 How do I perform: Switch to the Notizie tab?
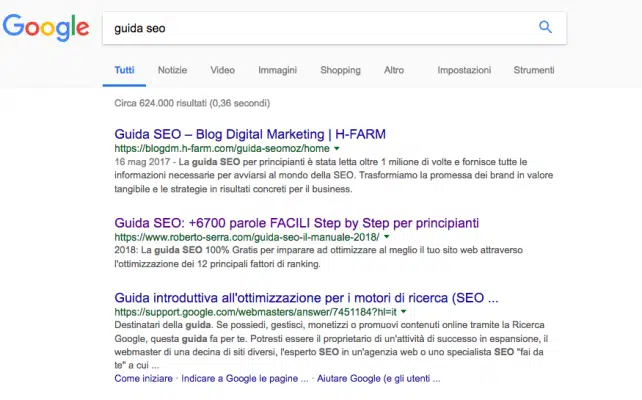tap(172, 70)
